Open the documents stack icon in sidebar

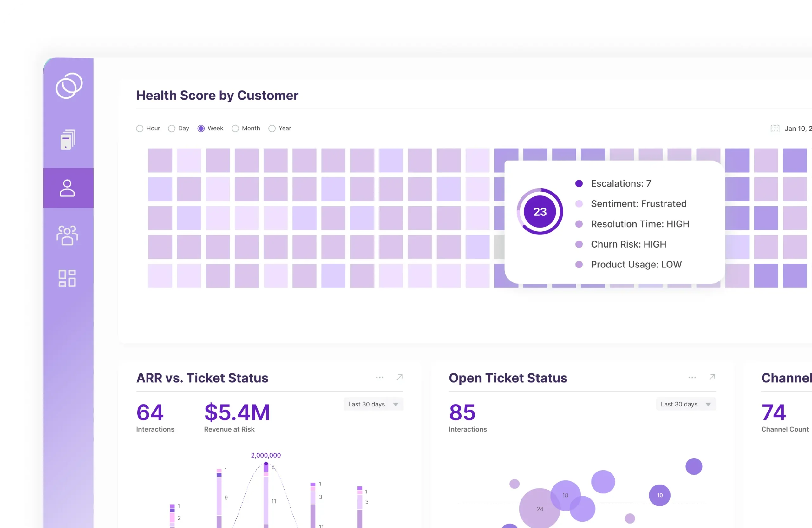tap(68, 140)
